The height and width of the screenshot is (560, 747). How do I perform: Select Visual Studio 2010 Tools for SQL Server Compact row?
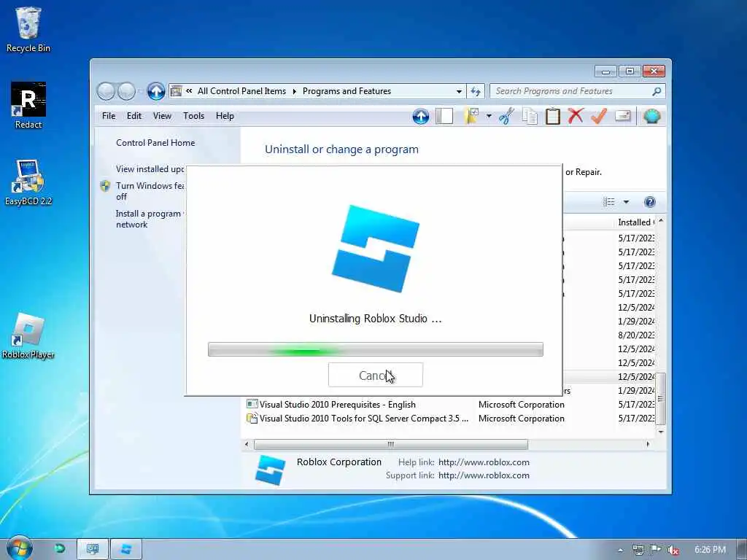450,418
